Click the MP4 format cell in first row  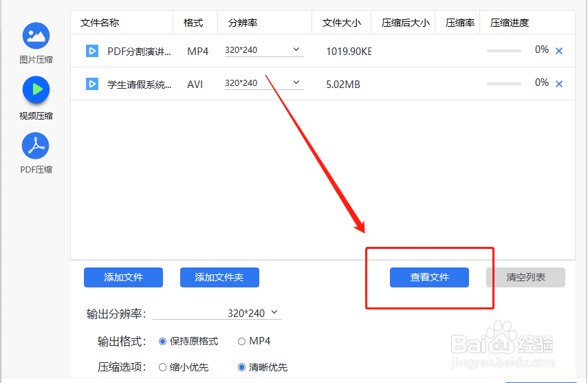[197, 52]
